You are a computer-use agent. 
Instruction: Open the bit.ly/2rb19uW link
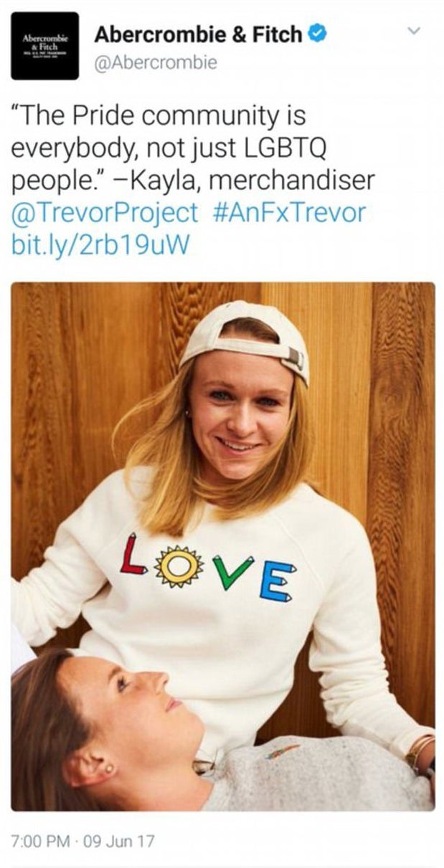(x=100, y=245)
